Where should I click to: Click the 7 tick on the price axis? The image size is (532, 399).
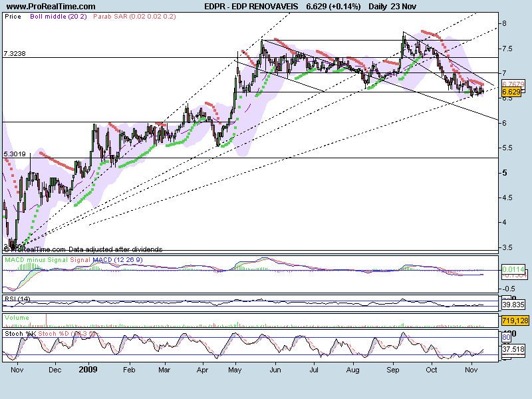point(505,73)
